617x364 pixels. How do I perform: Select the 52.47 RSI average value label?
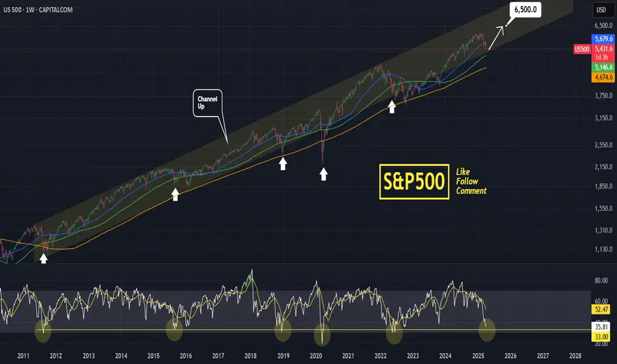601,309
